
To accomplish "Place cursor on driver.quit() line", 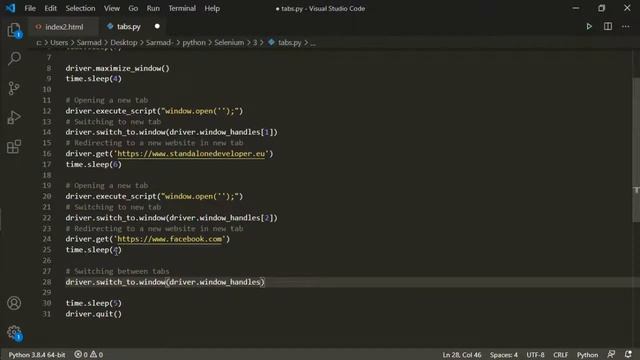I will pos(93,314).
